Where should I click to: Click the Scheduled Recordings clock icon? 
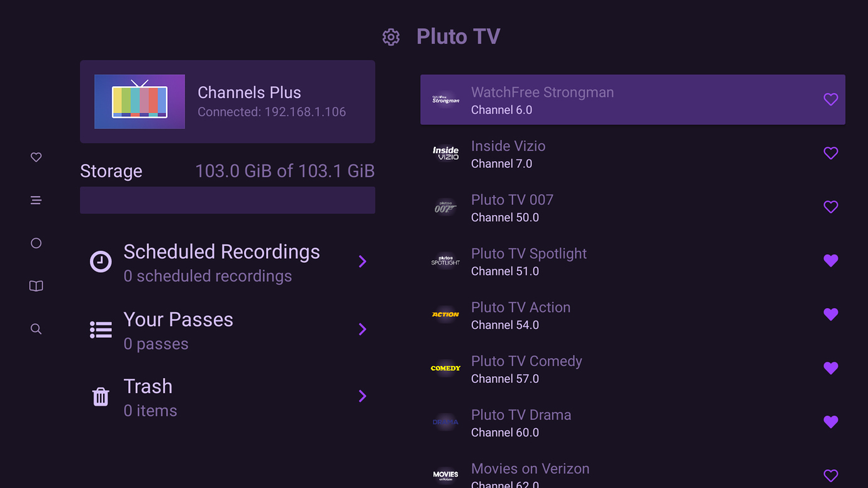(101, 261)
